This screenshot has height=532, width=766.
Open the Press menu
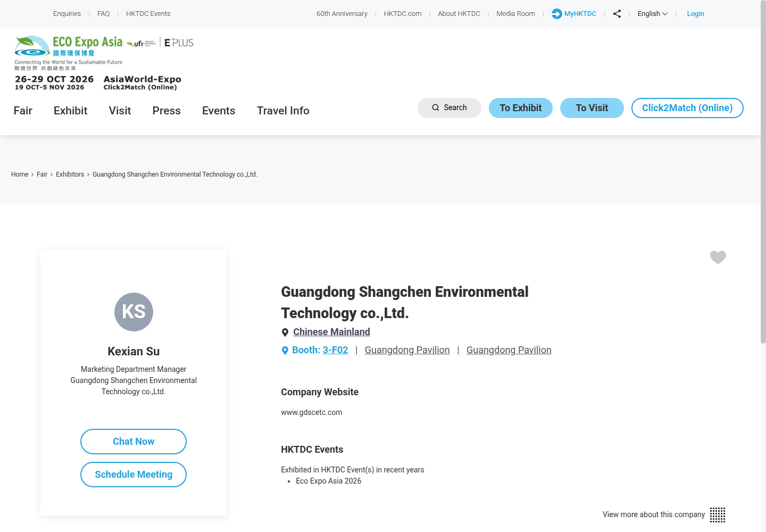click(166, 111)
